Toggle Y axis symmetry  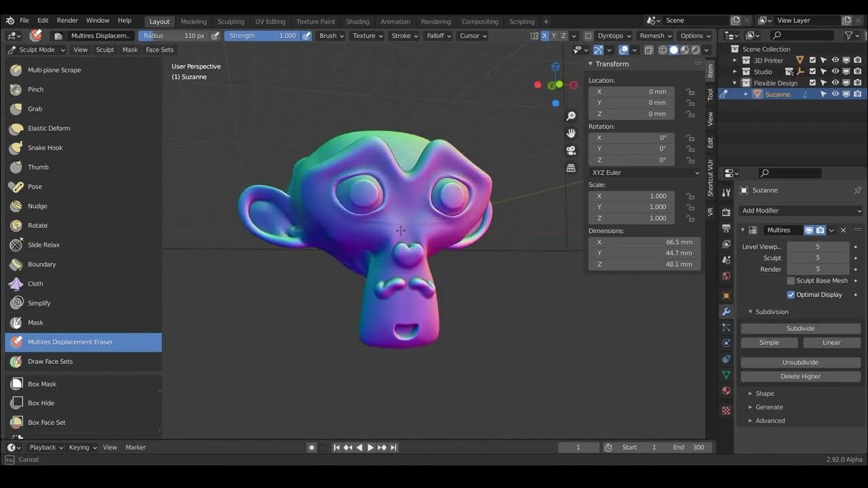pyautogui.click(x=554, y=35)
